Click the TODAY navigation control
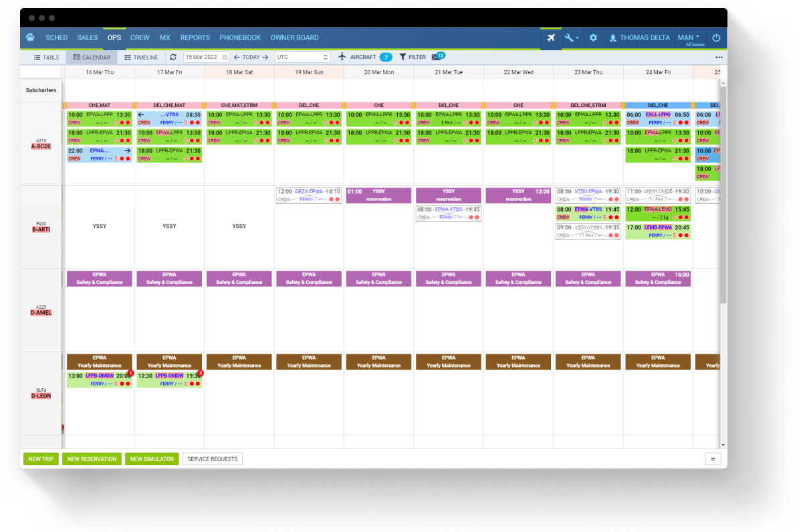 (x=252, y=57)
